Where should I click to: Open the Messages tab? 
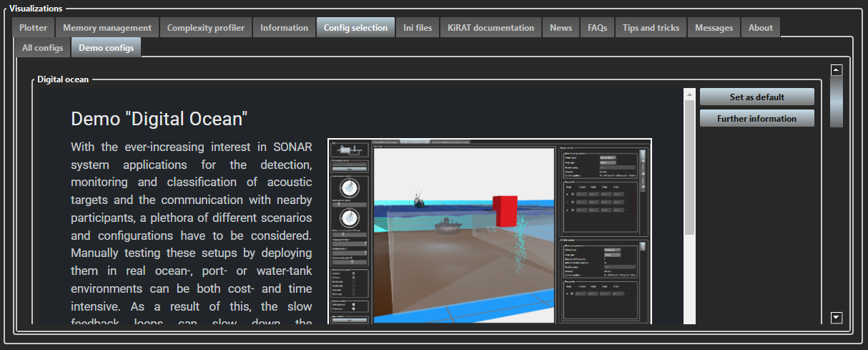coord(714,28)
